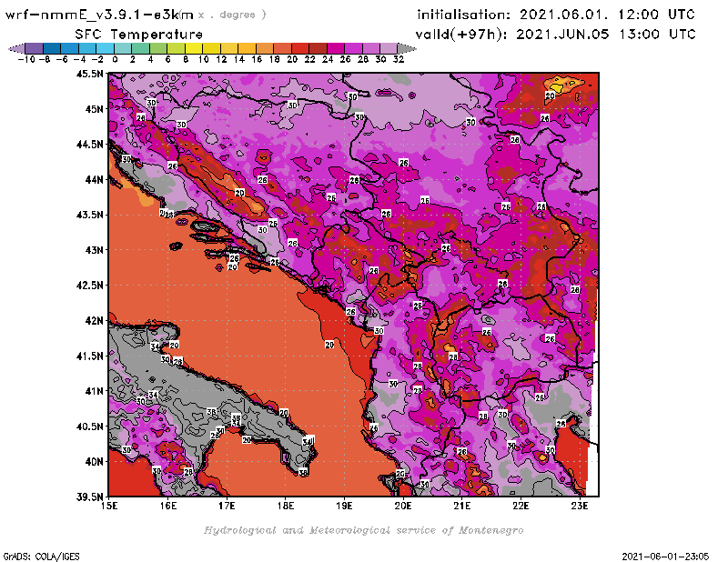Image resolution: width=728 pixels, height=562 pixels.
Task: Click the '15E' longitude label
Action: [109, 506]
